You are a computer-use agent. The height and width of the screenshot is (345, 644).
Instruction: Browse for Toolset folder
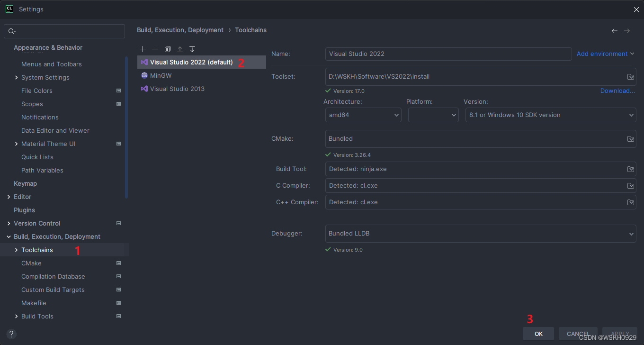click(631, 77)
